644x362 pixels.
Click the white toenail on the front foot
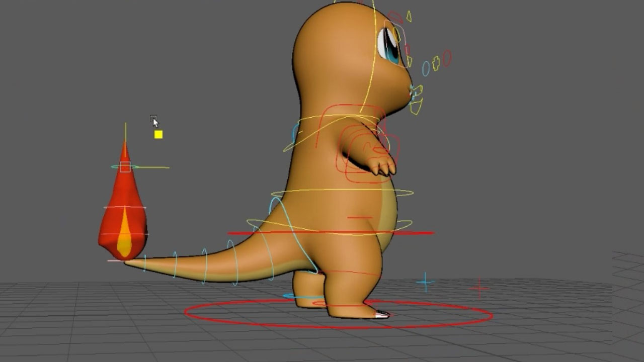382,315
